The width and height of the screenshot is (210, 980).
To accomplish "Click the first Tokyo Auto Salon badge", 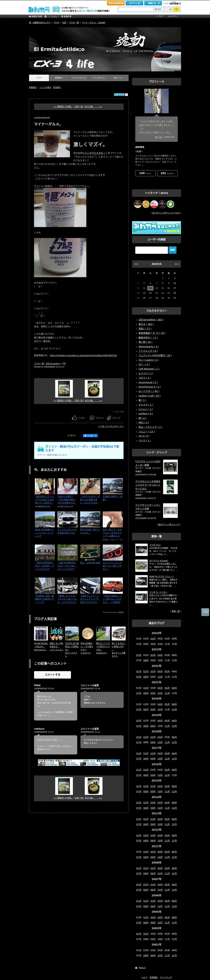I will click(138, 204).
